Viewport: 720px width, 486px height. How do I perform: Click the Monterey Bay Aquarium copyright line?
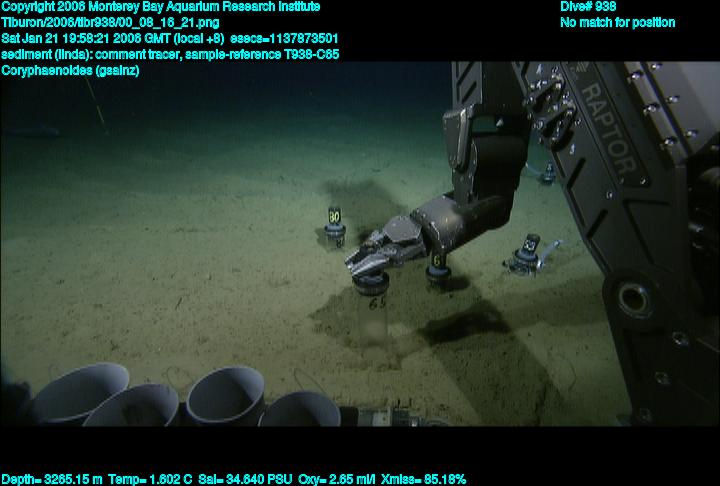click(160, 7)
